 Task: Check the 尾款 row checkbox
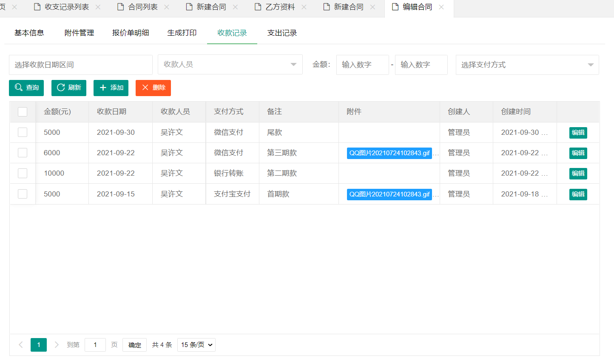click(x=23, y=132)
